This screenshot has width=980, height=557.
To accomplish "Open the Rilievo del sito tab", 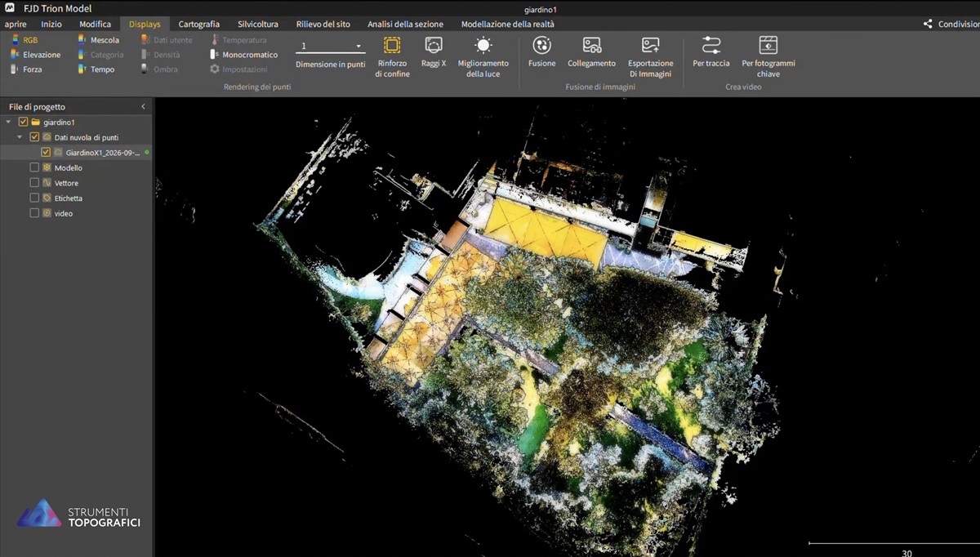I will pos(323,24).
